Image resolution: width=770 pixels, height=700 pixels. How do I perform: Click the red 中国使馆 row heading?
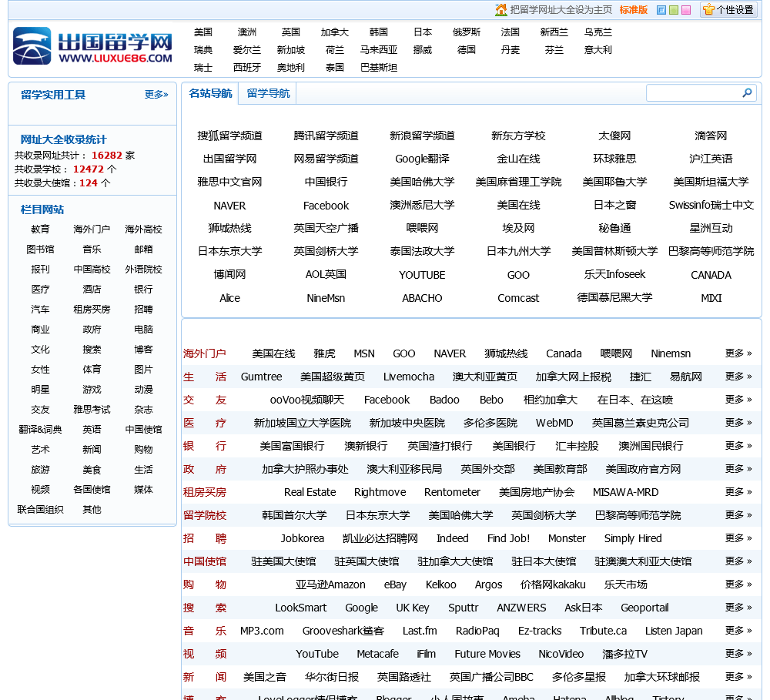pyautogui.click(x=204, y=561)
